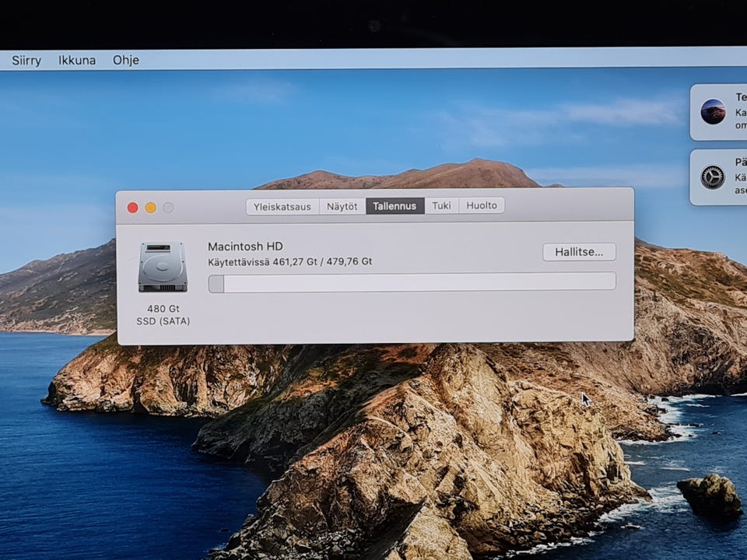Select the Tallennus tab
Screen dimensions: 747x560
click(x=395, y=205)
